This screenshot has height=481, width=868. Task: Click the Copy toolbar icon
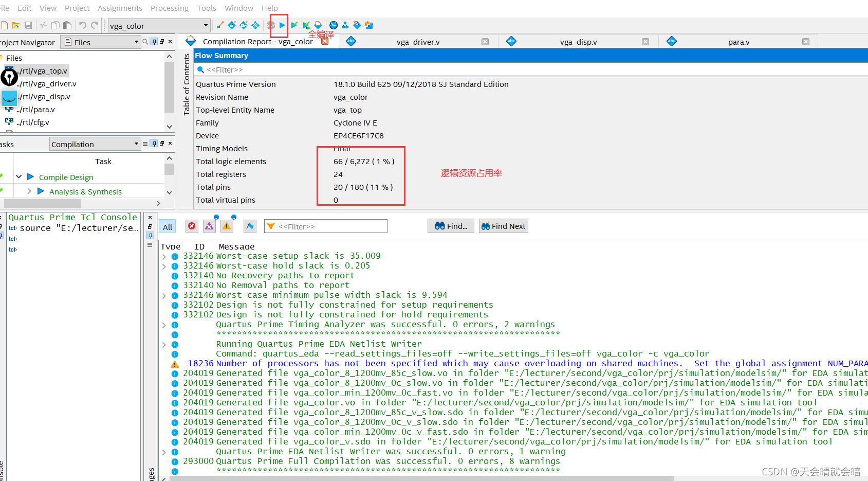(55, 25)
